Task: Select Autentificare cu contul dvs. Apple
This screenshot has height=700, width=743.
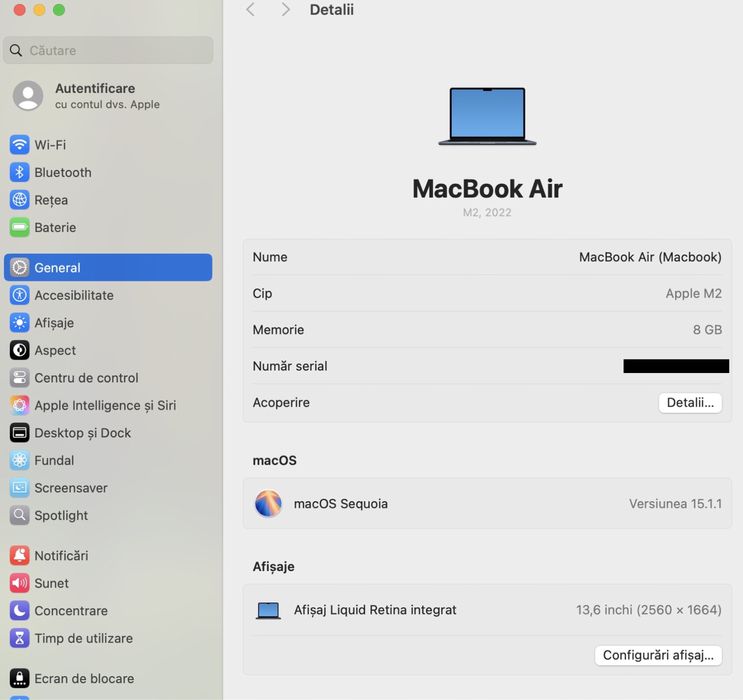Action: pyautogui.click(x=108, y=95)
